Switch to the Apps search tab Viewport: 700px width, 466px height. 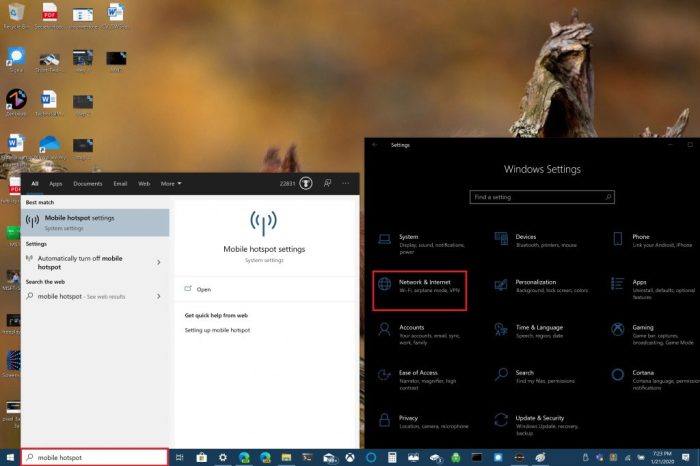pos(56,184)
